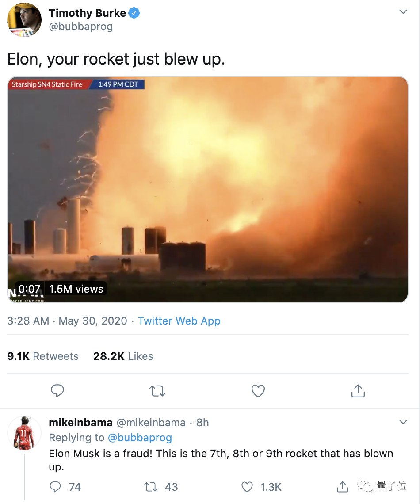Play the Starship SN4 explosion video
Screen dimensions: 420x504
click(208, 190)
